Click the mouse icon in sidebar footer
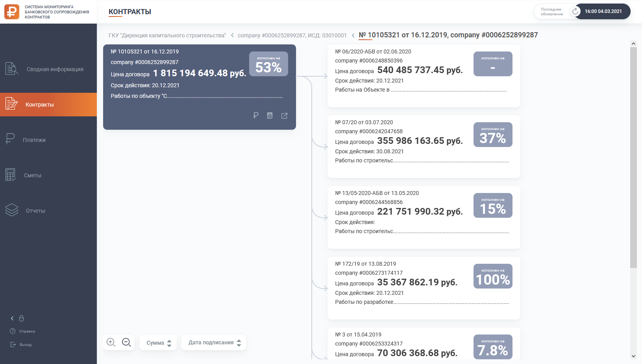642x364 pixels. [22, 318]
